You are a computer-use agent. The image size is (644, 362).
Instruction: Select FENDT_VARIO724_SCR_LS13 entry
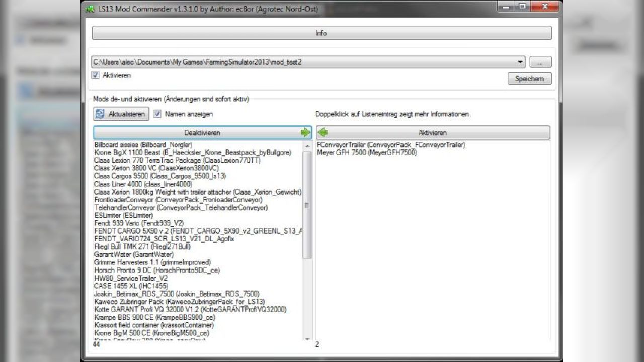[164, 239]
